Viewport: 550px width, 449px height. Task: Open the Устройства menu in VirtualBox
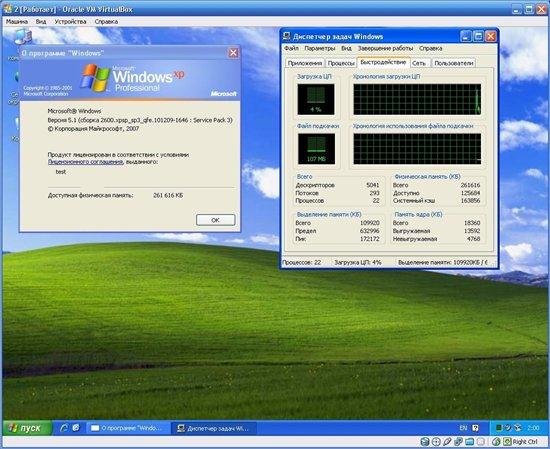(x=70, y=22)
